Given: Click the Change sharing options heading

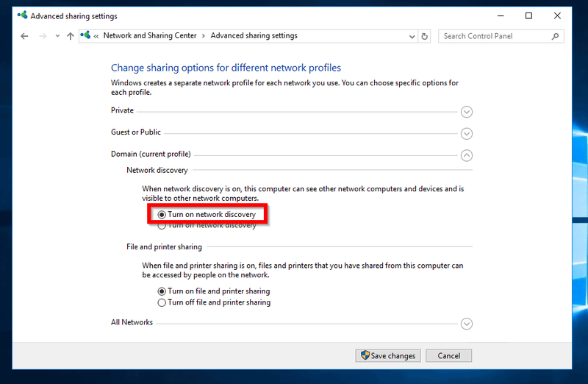Looking at the screenshot, I should (226, 68).
